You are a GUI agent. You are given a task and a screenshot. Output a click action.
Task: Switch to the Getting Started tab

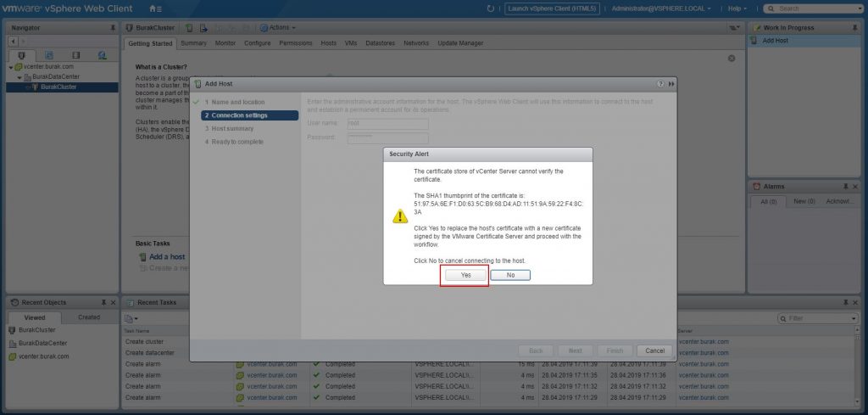click(150, 43)
